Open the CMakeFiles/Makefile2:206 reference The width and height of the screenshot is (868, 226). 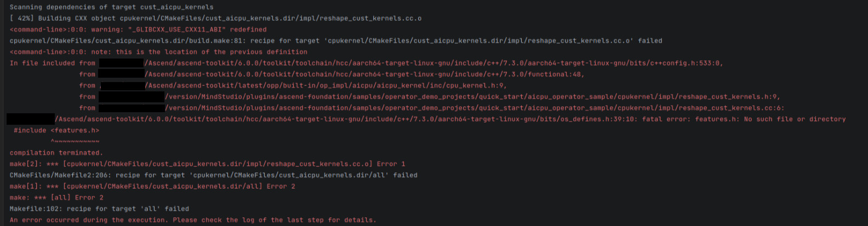(213, 175)
